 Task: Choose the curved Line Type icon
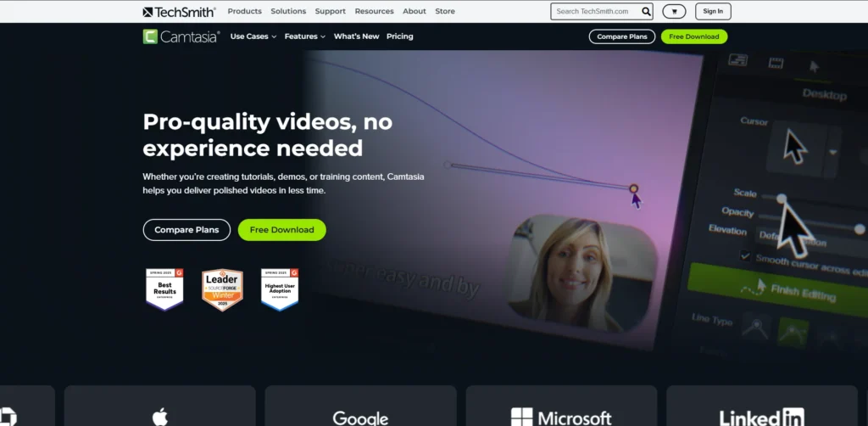tap(793, 333)
